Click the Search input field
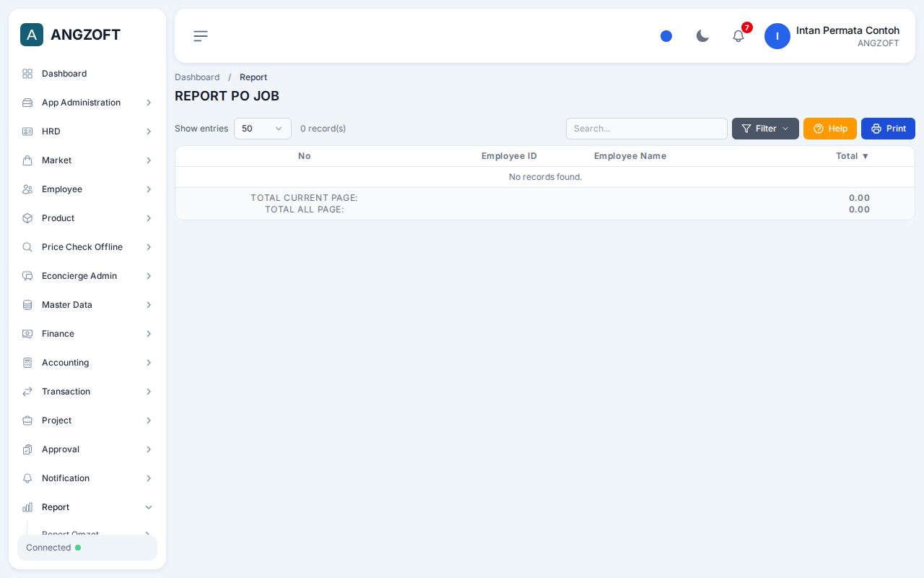 [647, 129]
